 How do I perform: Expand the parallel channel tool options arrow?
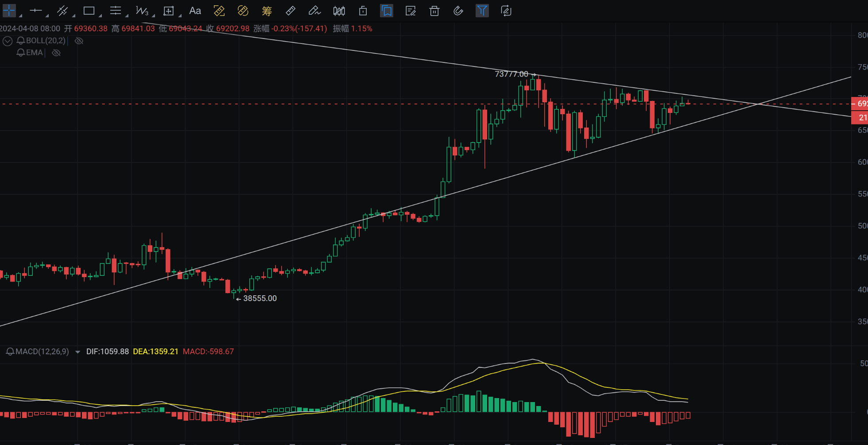tap(74, 16)
